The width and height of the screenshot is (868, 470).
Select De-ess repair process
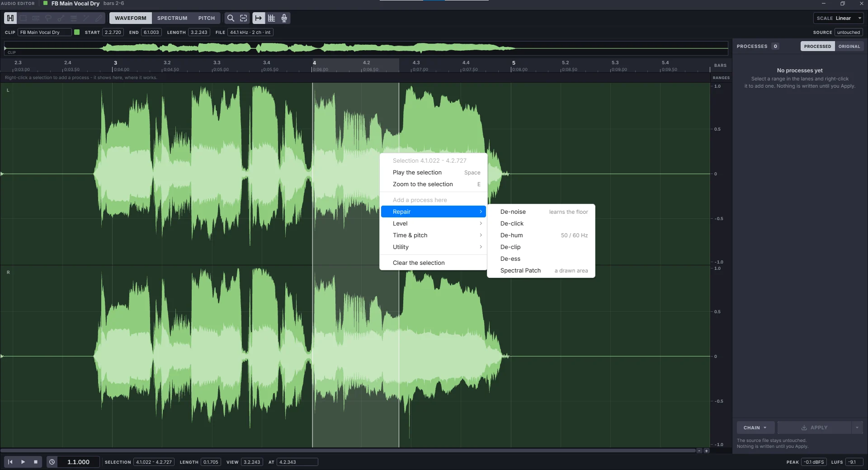(541, 258)
